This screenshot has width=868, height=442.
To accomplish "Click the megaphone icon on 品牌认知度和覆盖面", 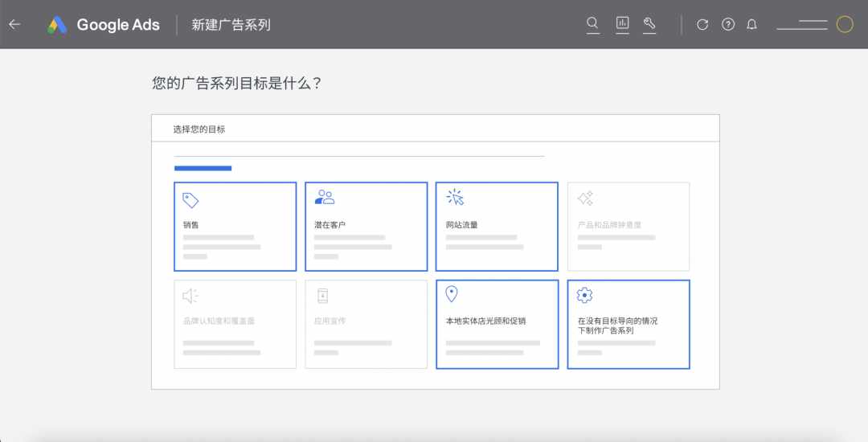I will [190, 296].
